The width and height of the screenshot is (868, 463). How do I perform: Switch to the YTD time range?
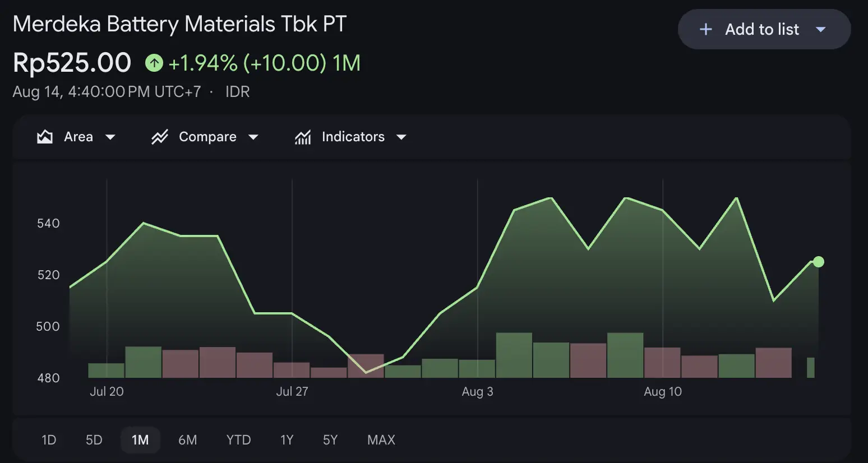[x=239, y=440]
